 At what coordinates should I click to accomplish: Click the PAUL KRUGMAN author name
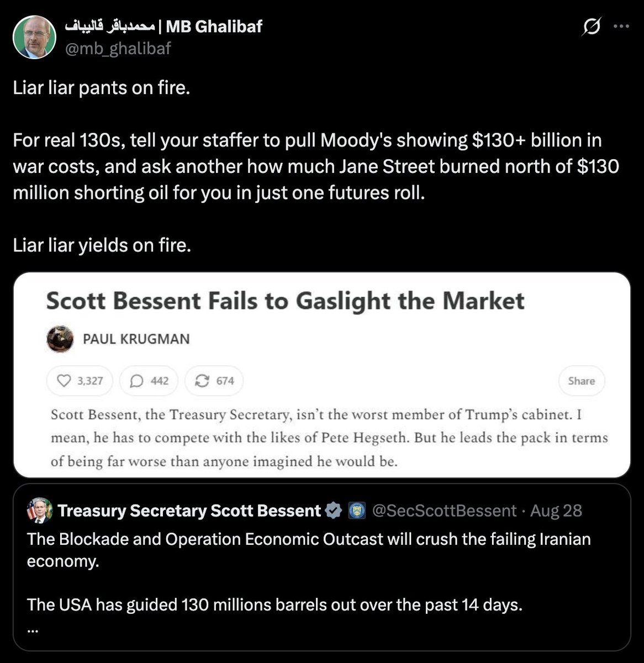(x=136, y=339)
